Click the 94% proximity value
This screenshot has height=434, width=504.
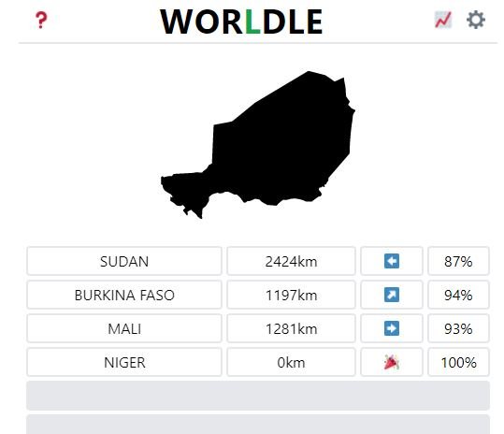tap(458, 295)
